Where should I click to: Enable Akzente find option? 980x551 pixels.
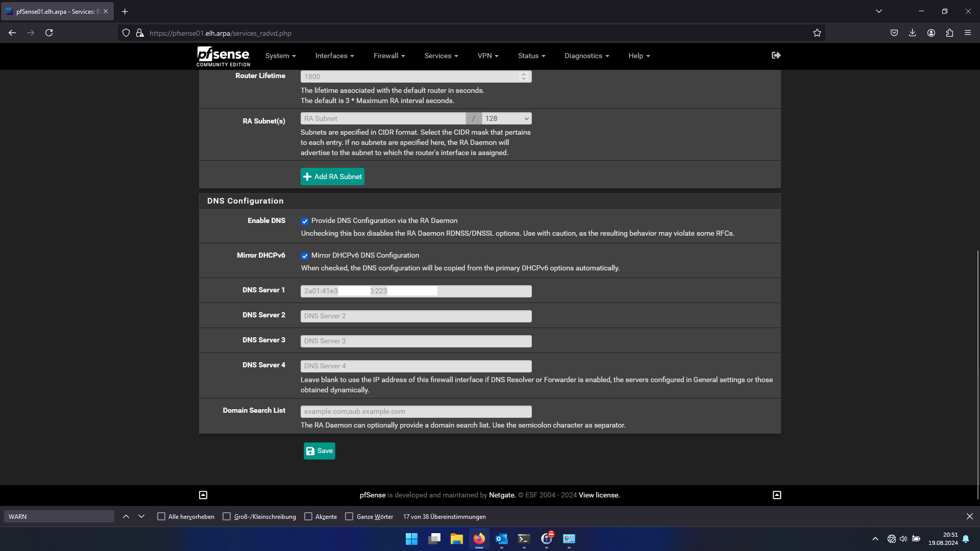pos(308,516)
